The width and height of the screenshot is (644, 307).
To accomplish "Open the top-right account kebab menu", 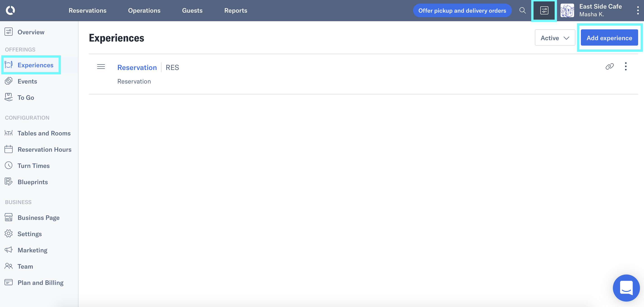I will (638, 11).
